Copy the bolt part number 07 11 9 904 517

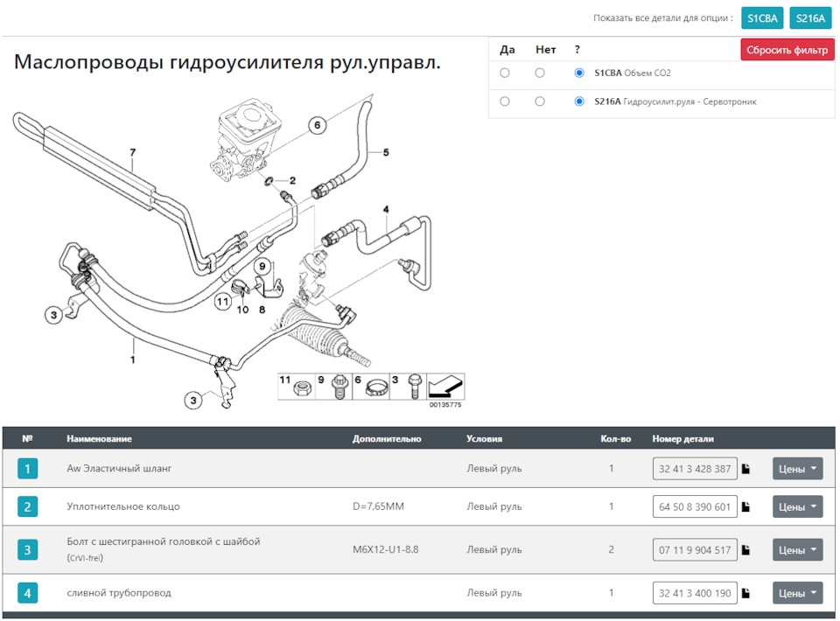point(745,549)
